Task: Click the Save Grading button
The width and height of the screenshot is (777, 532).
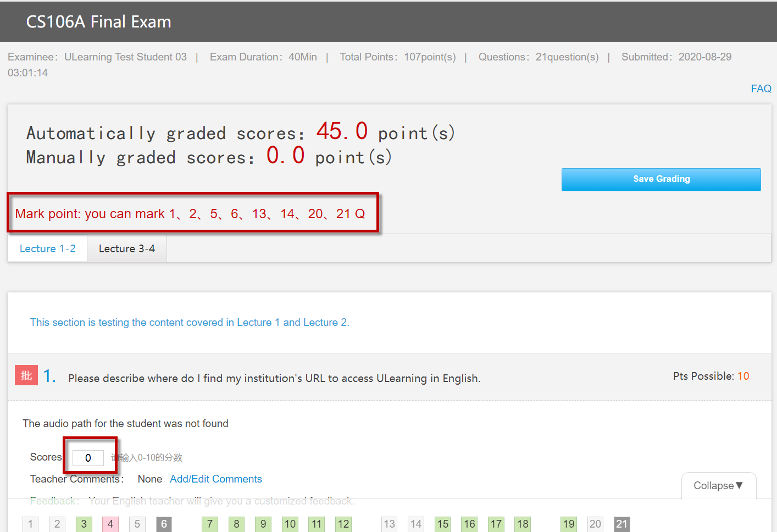Action: 661,179
